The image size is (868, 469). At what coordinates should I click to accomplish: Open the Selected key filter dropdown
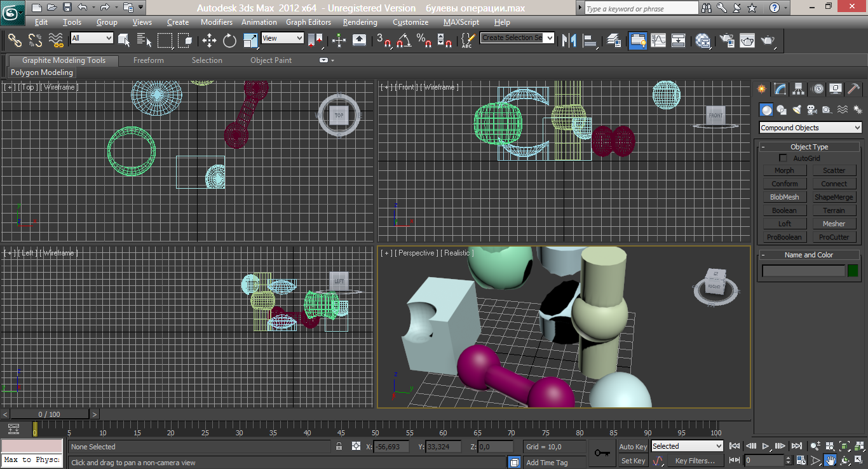click(x=687, y=446)
